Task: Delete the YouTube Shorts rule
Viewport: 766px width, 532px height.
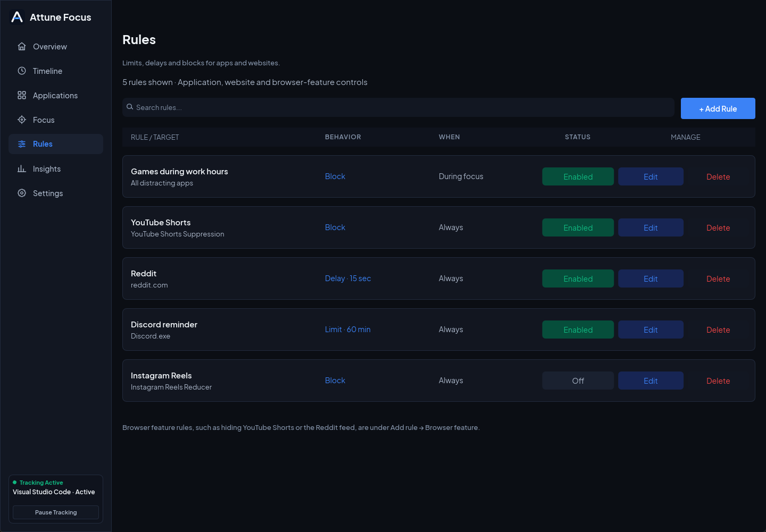Action: [718, 227]
